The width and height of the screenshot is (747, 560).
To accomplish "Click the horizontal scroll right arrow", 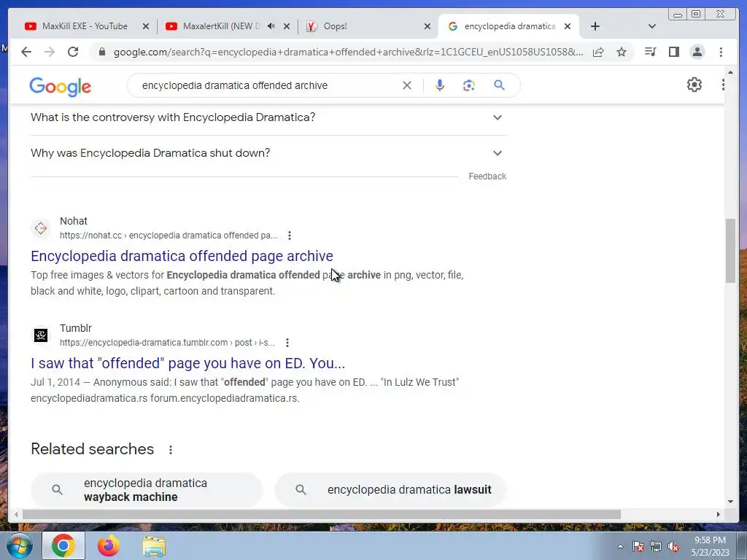I will (719, 514).
